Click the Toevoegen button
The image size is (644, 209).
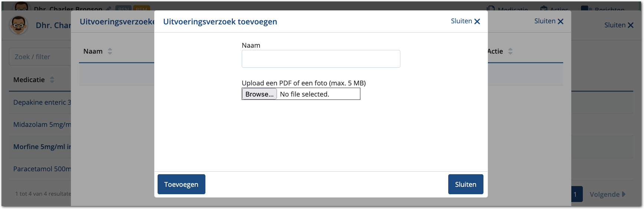(181, 184)
